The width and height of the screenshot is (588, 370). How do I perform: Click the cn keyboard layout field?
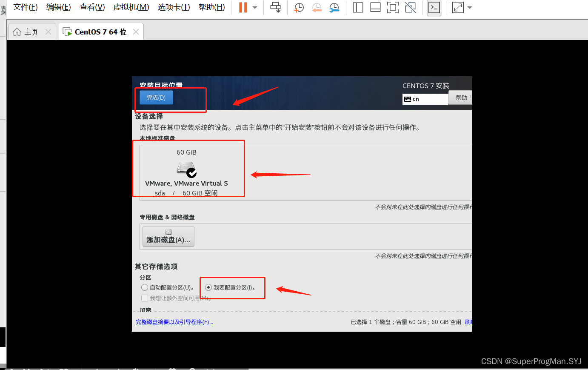point(425,99)
